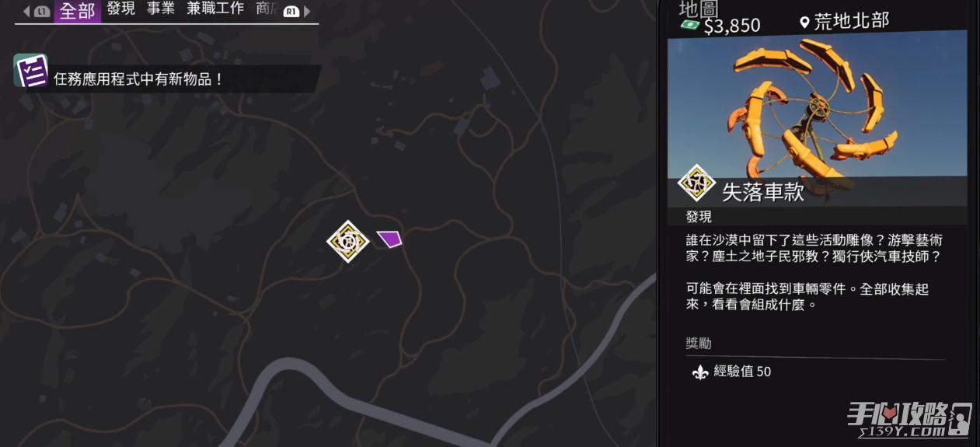
Task: Click the Lost Wheels diamond marker on map
Action: [347, 241]
